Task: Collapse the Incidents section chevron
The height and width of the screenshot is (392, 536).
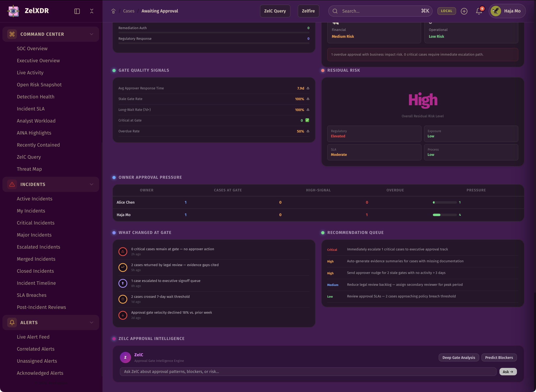Action: (x=92, y=184)
